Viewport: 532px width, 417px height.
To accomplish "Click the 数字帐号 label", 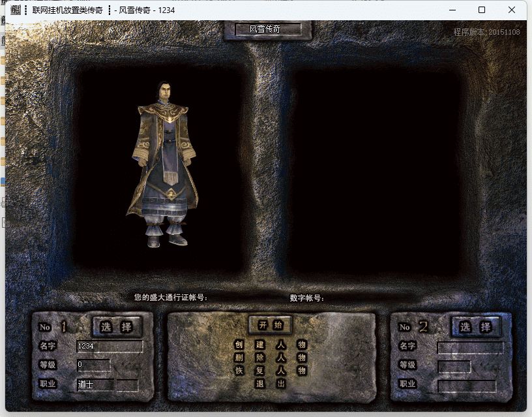I will pyautogui.click(x=306, y=298).
